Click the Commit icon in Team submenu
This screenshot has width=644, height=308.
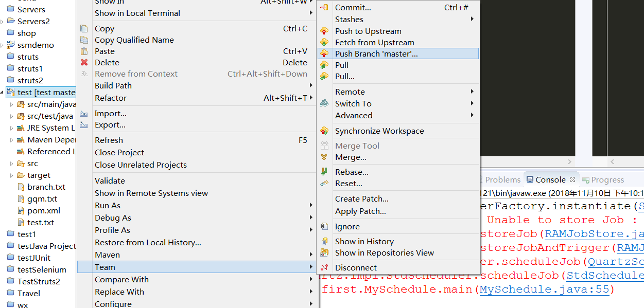click(x=324, y=8)
